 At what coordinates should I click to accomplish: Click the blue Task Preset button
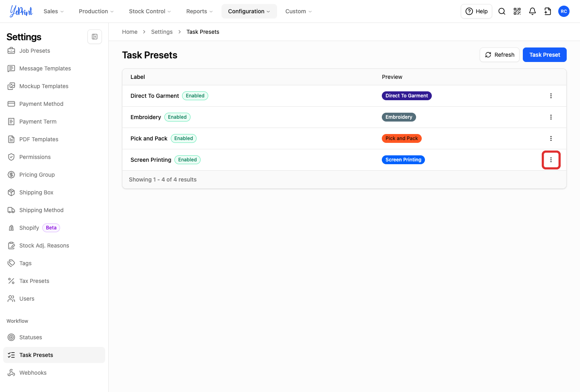tap(545, 55)
